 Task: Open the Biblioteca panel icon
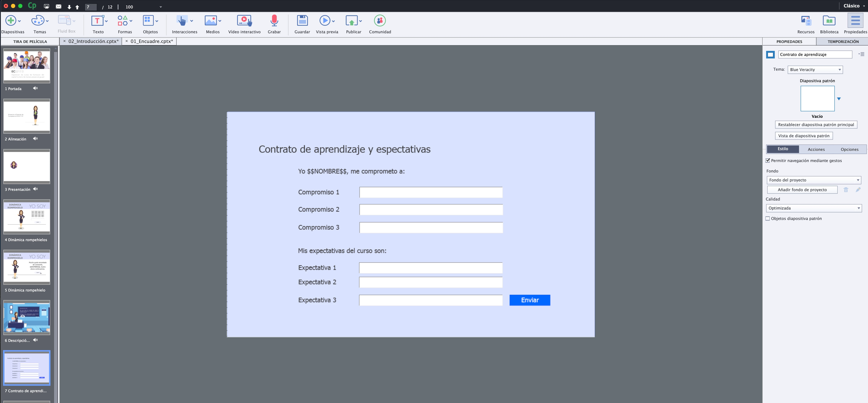pos(829,21)
